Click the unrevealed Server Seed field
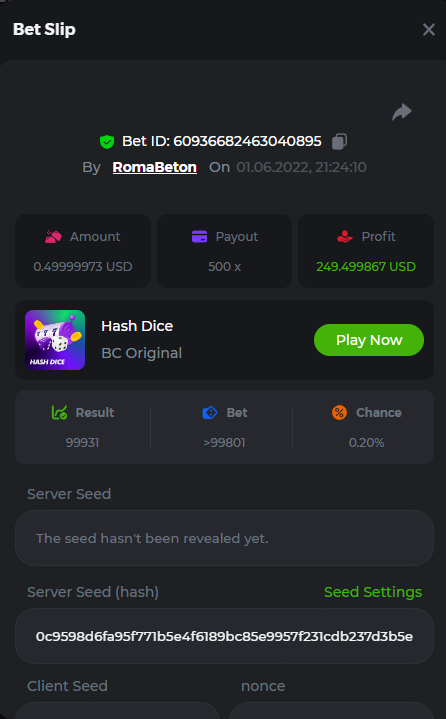The width and height of the screenshot is (446, 719). point(225,538)
